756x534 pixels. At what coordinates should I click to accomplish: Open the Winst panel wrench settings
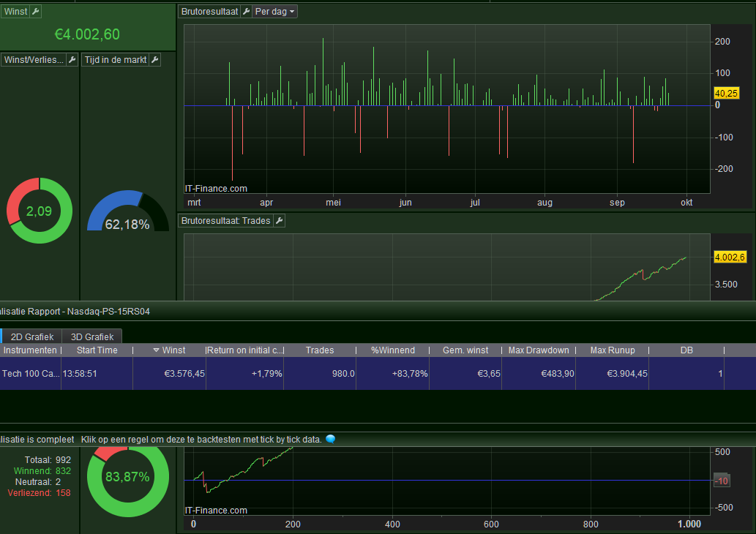coord(36,12)
